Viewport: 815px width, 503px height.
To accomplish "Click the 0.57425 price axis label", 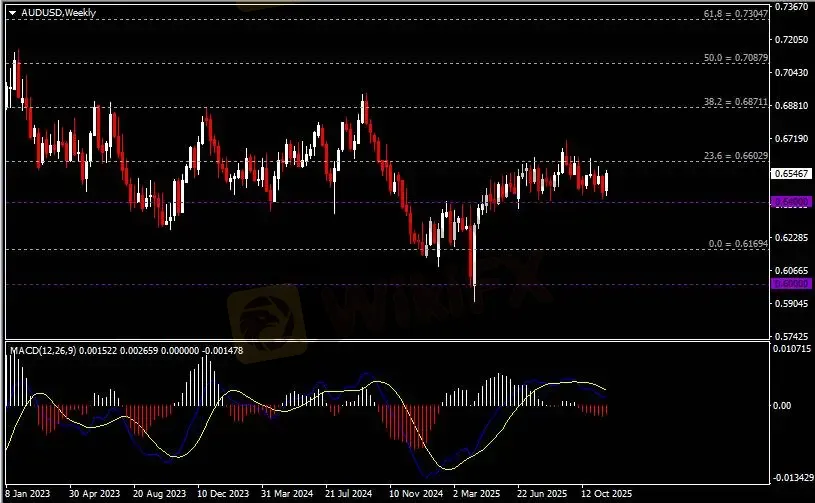I will 791,337.
